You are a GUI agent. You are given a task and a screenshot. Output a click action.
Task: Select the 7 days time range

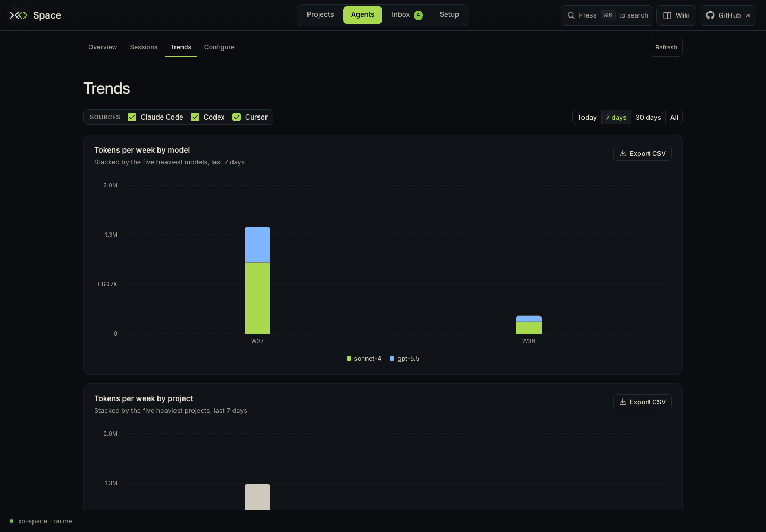tap(616, 117)
